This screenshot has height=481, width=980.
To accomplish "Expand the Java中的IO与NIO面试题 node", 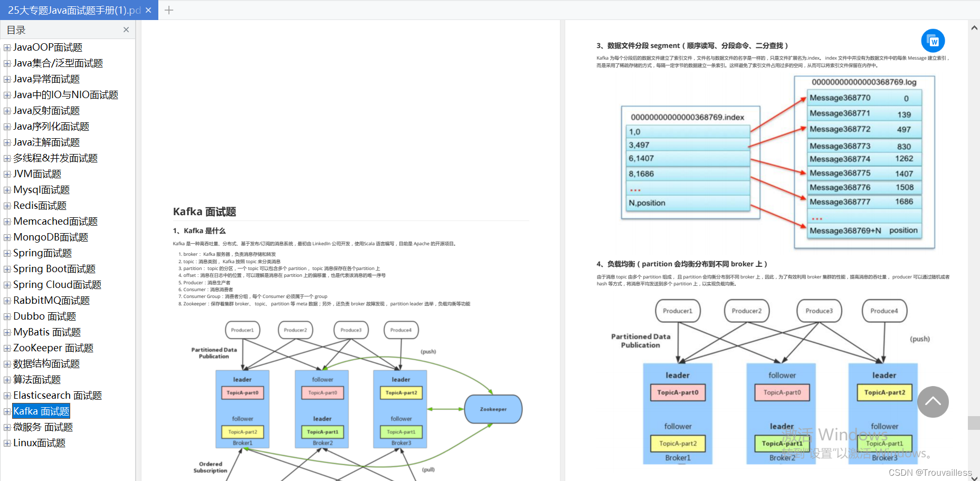I will 7,95.
